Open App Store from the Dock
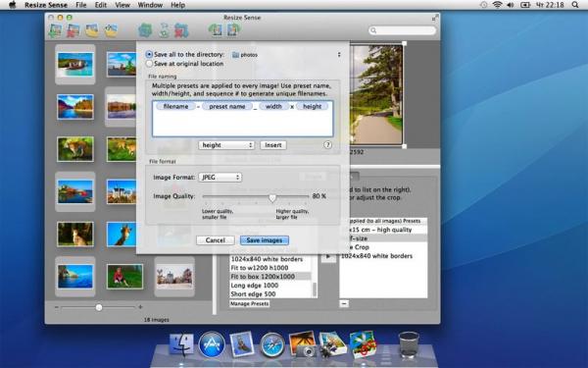Image resolution: width=588 pixels, height=368 pixels. pos(212,344)
